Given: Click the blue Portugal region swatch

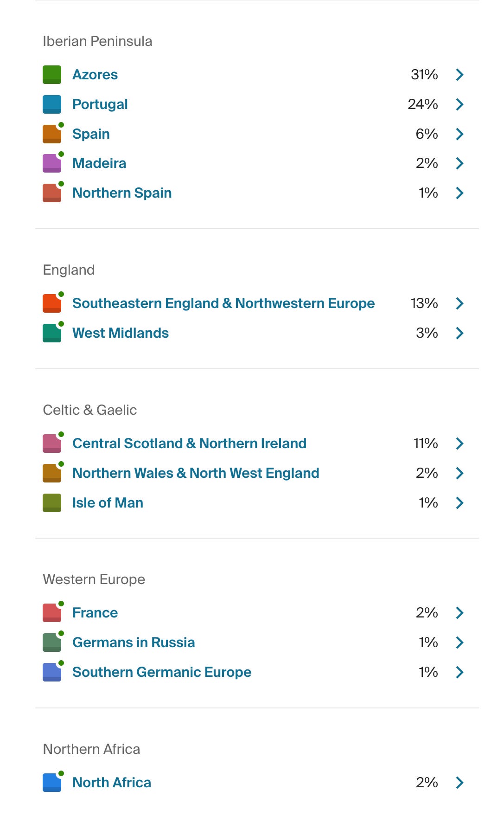Looking at the screenshot, I should 52,104.
